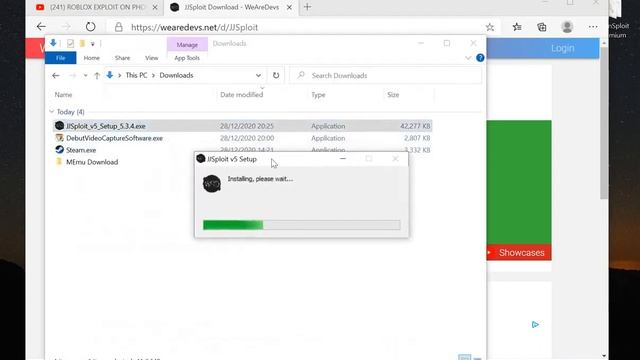Click the Search Downloads field
Image resolution: width=640 pixels, height=360 pixels.
point(385,76)
